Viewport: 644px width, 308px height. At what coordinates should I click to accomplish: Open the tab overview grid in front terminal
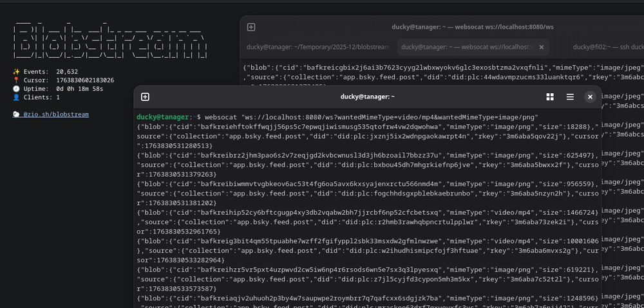(550, 97)
